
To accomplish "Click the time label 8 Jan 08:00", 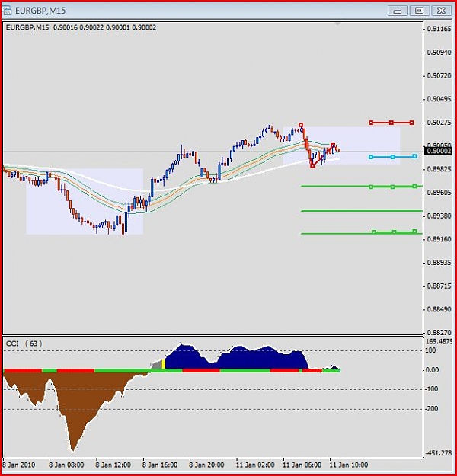I will pos(66,465).
